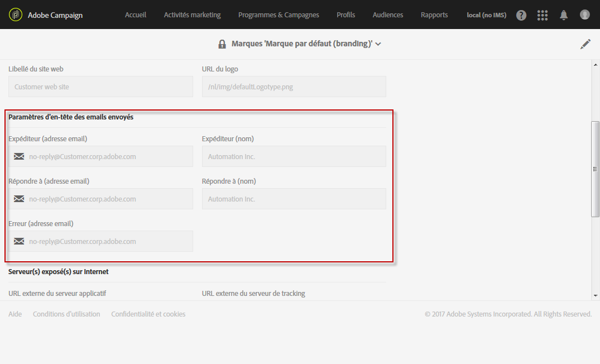Open the user profile avatar icon
Screen dimensions: 600x364
point(585,15)
